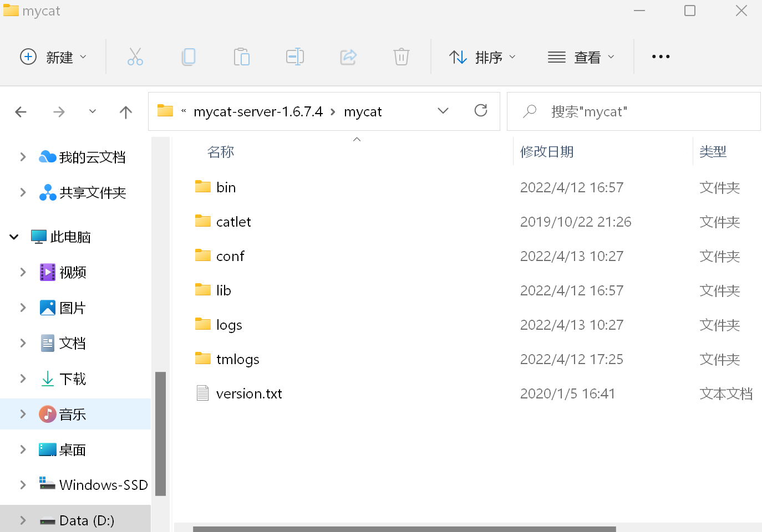Open Data (D:) drive in sidebar
Image resolution: width=762 pixels, height=532 pixels.
77,520
